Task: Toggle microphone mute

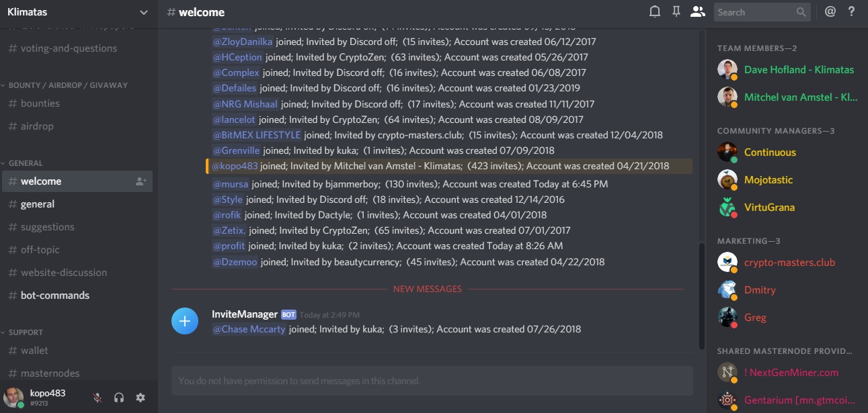Action: (97, 398)
